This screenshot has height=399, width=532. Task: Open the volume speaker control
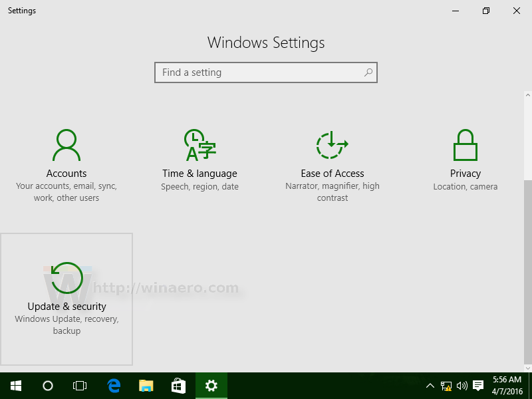462,386
